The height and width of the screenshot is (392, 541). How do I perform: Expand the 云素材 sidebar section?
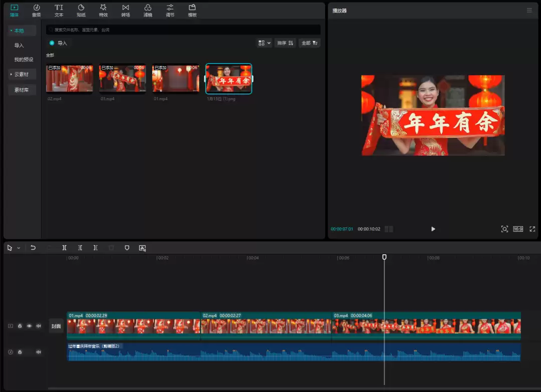[22, 75]
